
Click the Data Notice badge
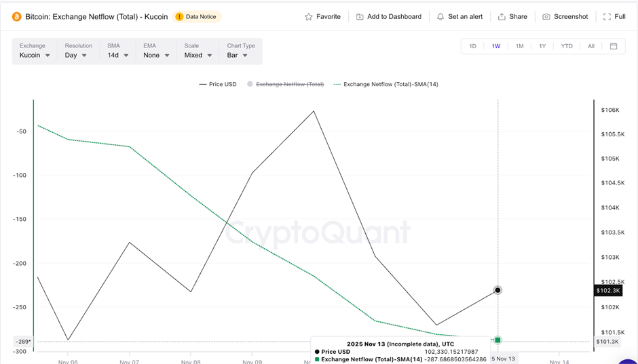click(198, 16)
